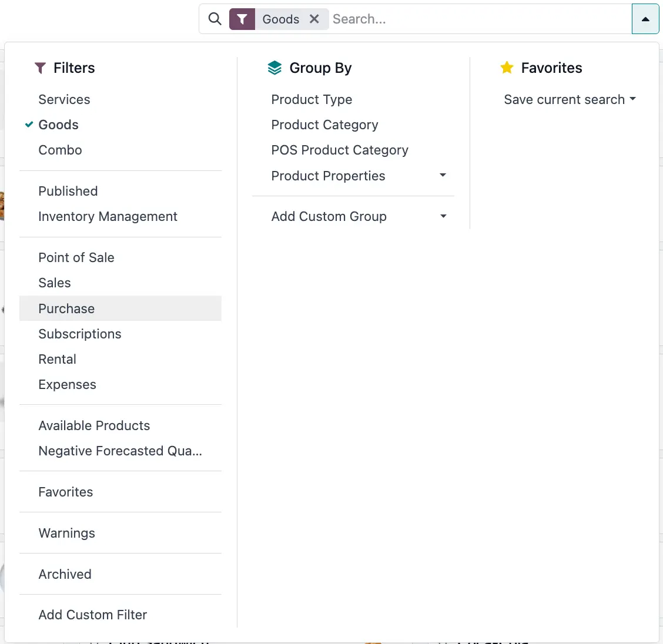The image size is (663, 644).
Task: Toggle the Point of Sale filter
Action: coord(120,258)
